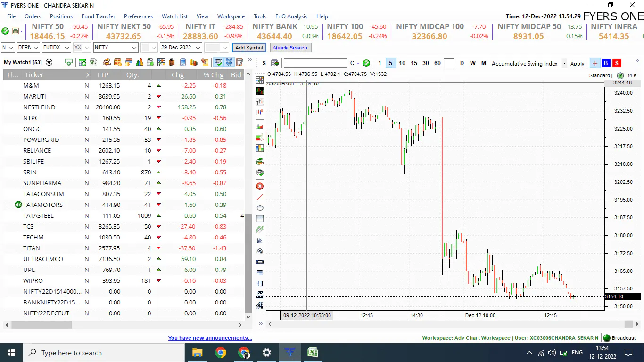Switch chart to 30 minute interval
644x362 pixels.
click(x=426, y=63)
